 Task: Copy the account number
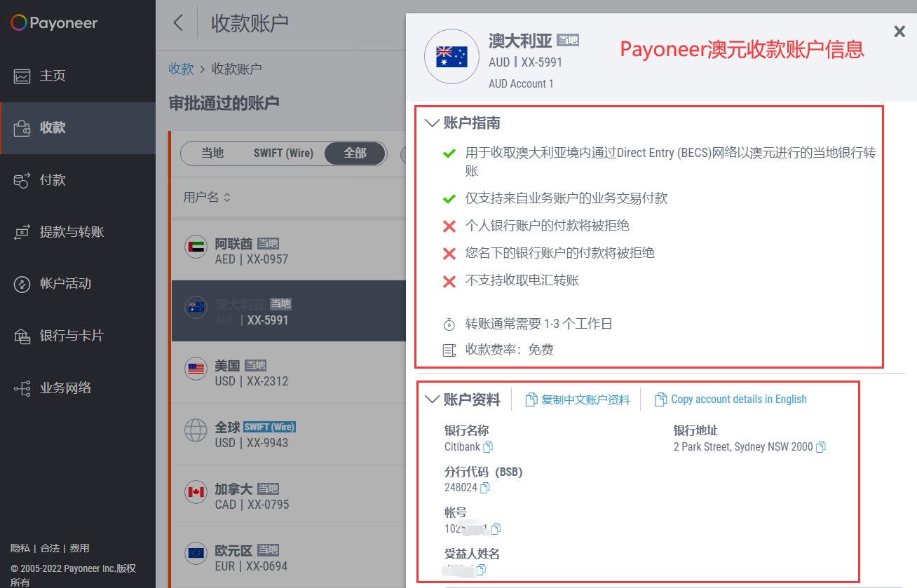click(x=496, y=528)
